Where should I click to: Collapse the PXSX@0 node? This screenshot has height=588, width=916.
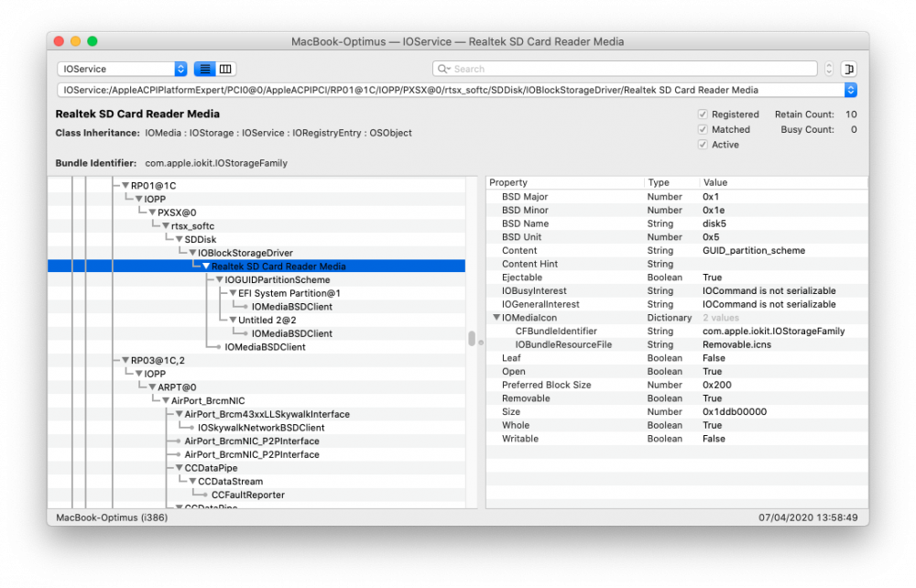coord(152,212)
